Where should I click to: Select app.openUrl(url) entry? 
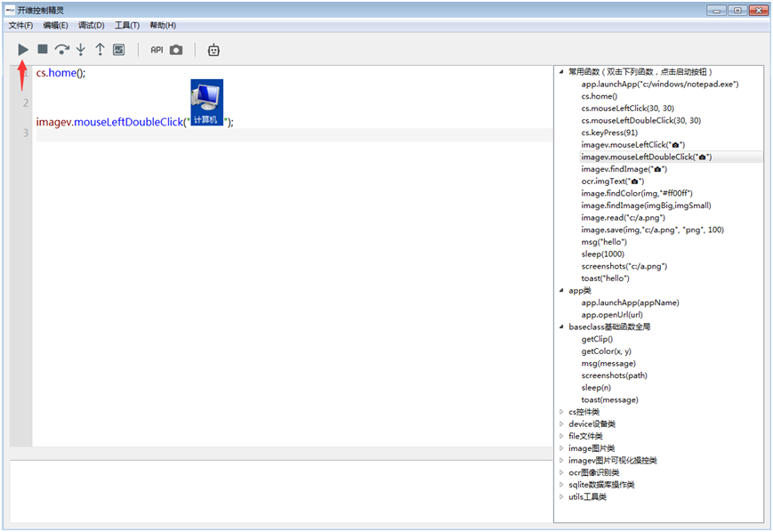(x=612, y=315)
